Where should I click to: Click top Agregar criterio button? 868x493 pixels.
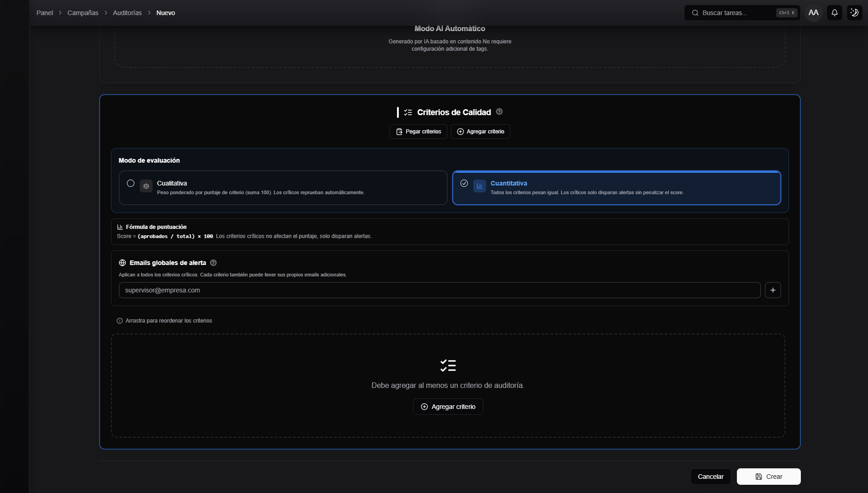click(x=481, y=132)
